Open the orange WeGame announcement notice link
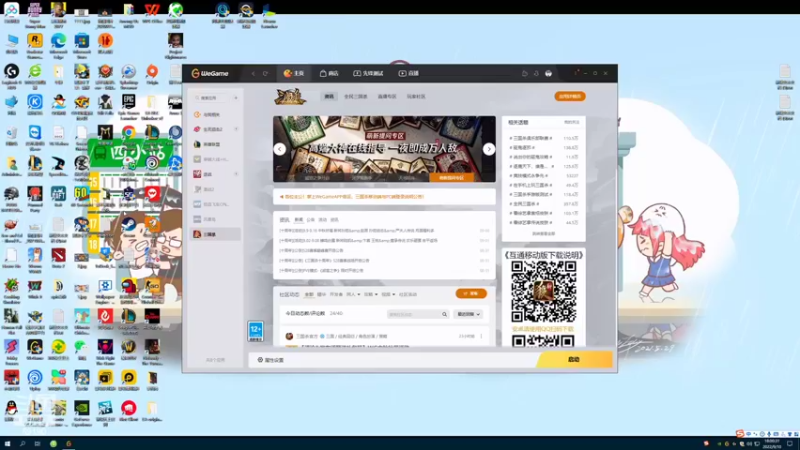This screenshot has height=450, width=800. pos(353,196)
